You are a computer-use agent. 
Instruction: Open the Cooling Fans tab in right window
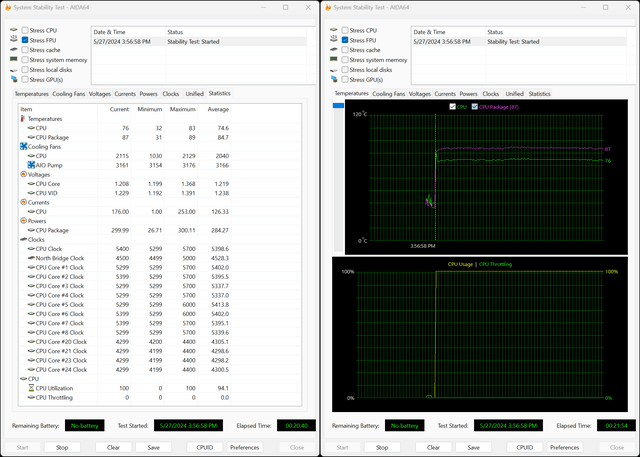tap(389, 93)
